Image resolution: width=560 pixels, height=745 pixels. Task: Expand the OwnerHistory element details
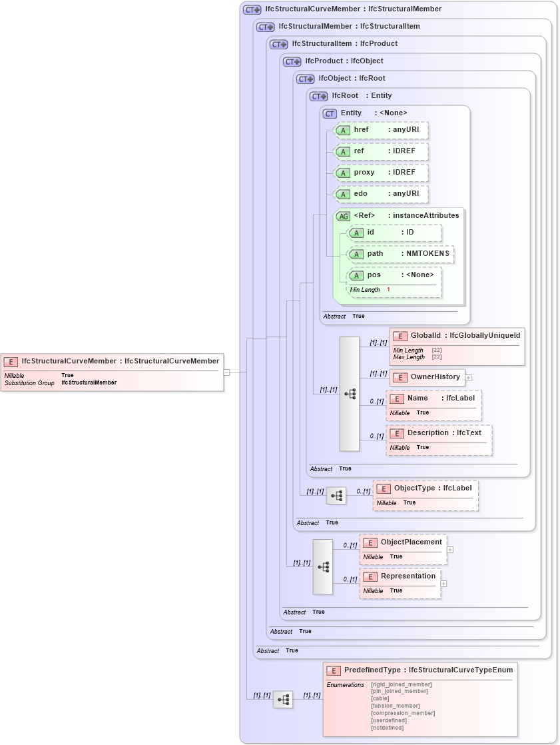pos(468,377)
